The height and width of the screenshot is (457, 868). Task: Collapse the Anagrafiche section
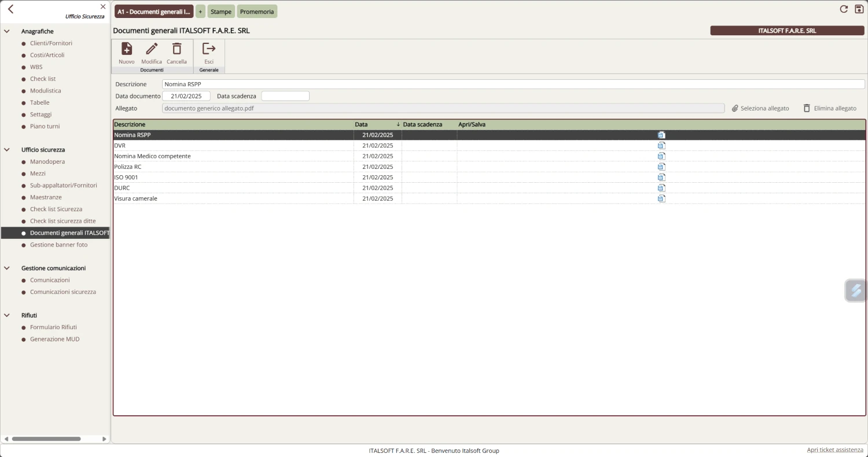[x=7, y=31]
